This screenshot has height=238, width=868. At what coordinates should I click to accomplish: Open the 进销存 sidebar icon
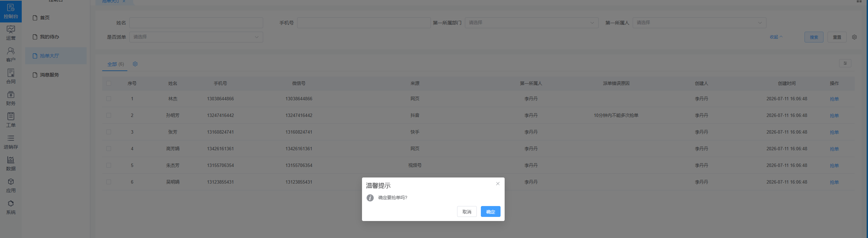click(x=11, y=142)
